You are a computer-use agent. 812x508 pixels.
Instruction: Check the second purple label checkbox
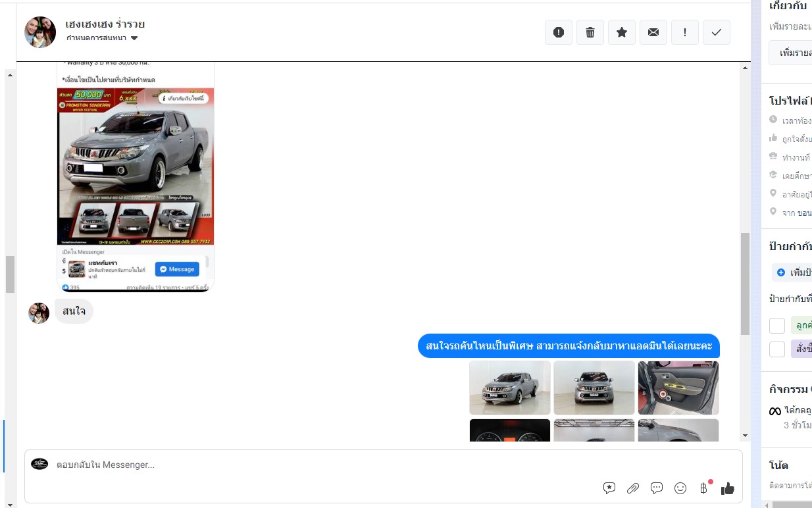[x=777, y=349]
